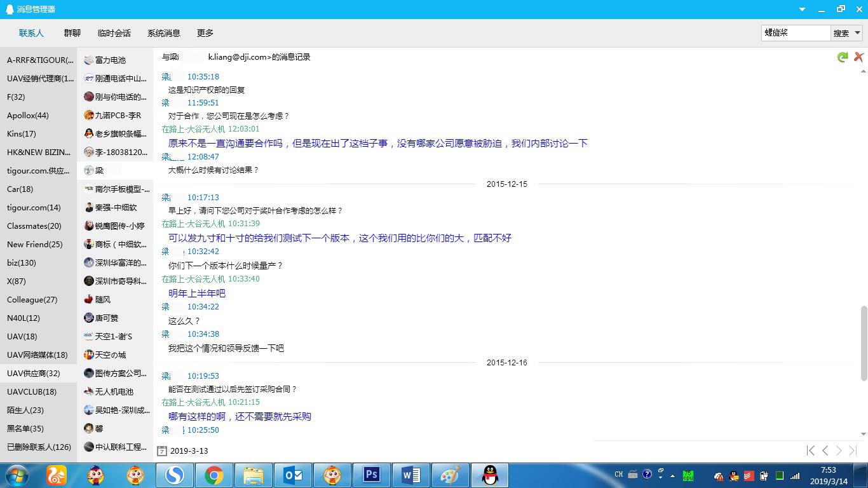Image resolution: width=868 pixels, height=488 pixels.
Task: Select contact 南尔手板模型
Action: [x=115, y=189]
